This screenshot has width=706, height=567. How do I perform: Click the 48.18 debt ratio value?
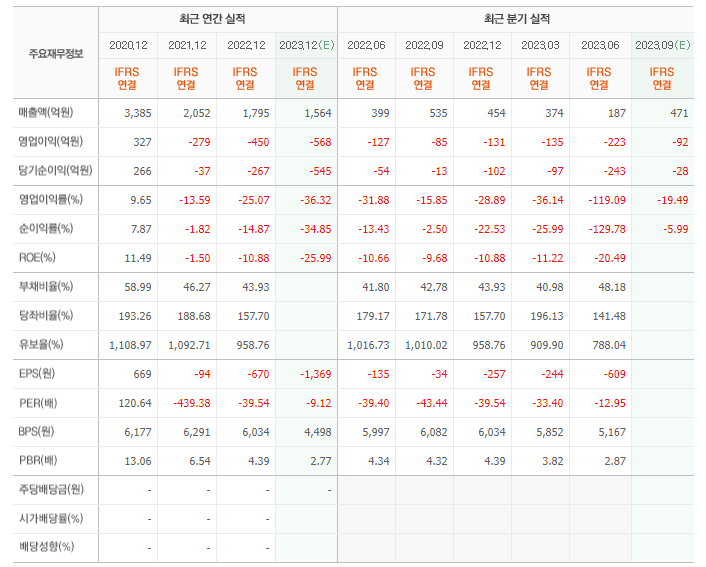(612, 287)
